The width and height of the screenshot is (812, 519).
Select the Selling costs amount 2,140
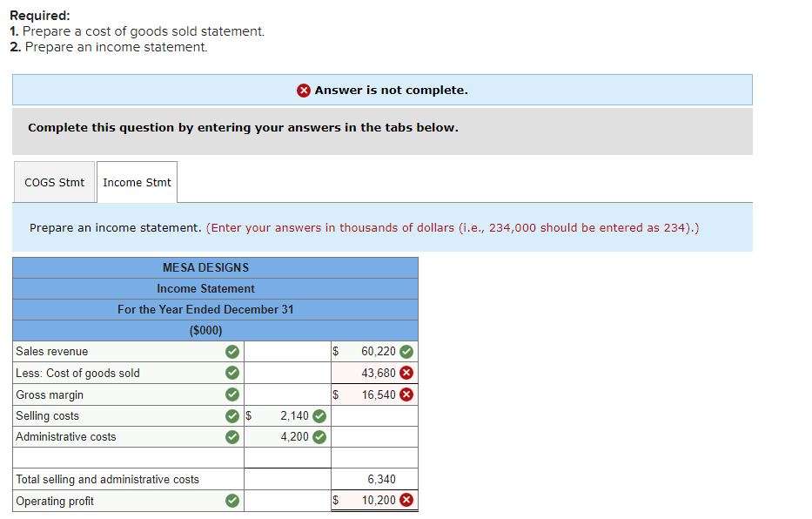click(x=287, y=416)
